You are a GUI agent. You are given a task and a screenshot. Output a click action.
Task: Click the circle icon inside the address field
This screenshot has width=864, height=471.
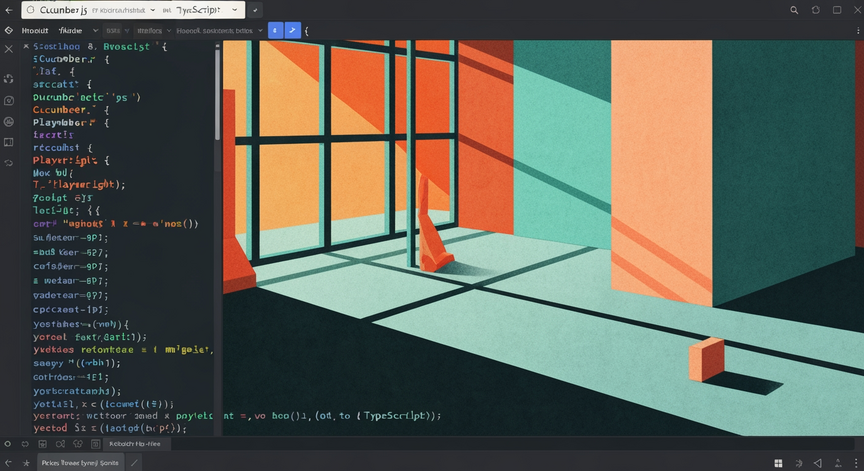[30, 10]
